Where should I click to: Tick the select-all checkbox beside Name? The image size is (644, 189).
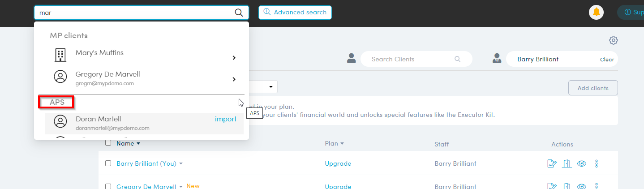[108, 143]
